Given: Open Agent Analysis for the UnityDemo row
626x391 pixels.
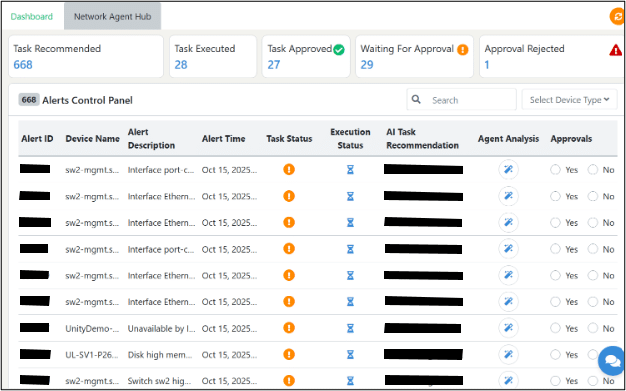Looking at the screenshot, I should click(x=508, y=328).
